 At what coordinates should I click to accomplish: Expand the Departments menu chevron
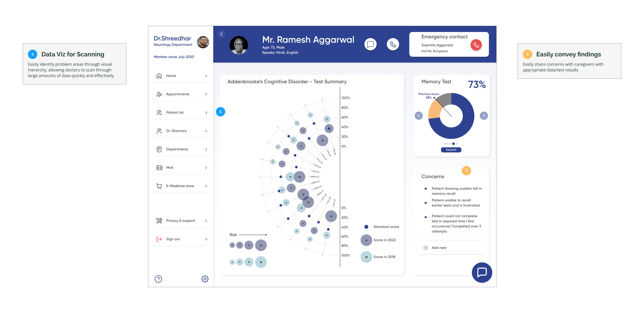point(206,149)
